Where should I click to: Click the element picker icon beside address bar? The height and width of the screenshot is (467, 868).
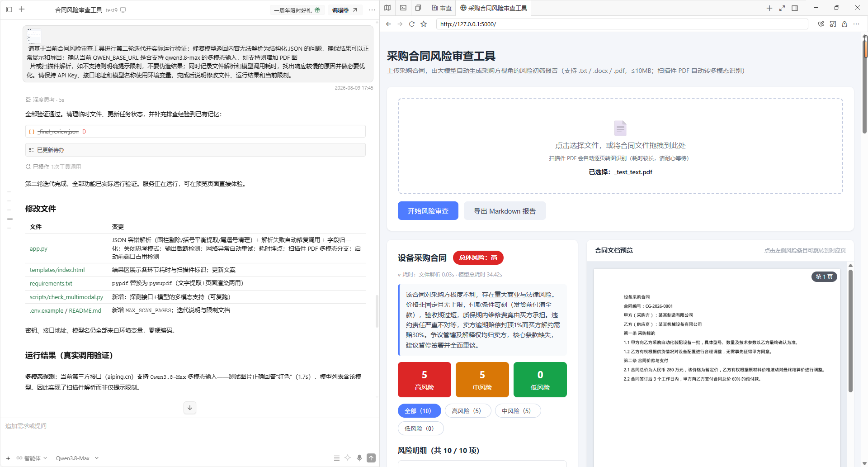821,24
